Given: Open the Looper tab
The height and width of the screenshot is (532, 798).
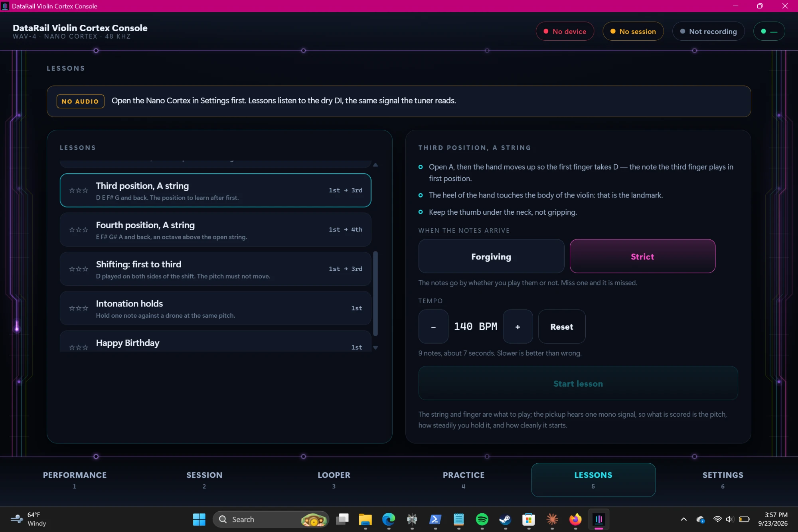Looking at the screenshot, I should click(334, 480).
